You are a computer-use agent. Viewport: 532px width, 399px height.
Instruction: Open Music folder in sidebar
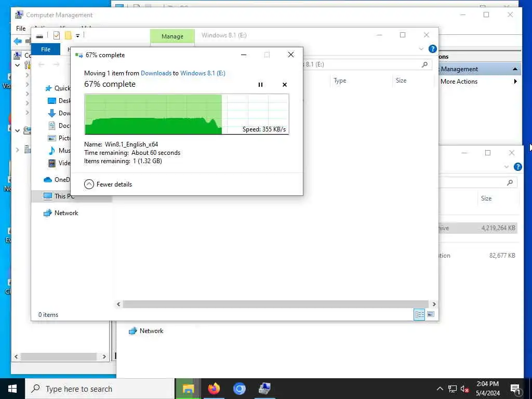tap(59, 150)
